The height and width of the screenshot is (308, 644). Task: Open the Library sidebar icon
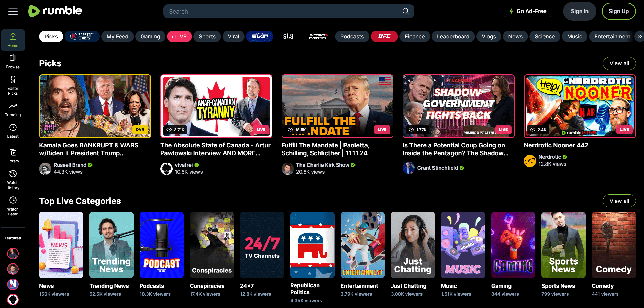13,156
